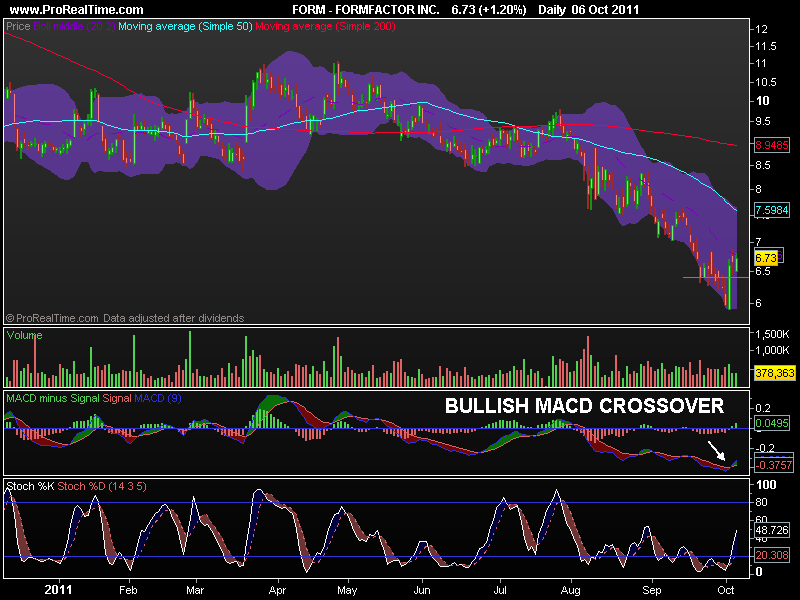Select the red Signal legend label
The height and width of the screenshot is (600, 800).
pos(117,398)
